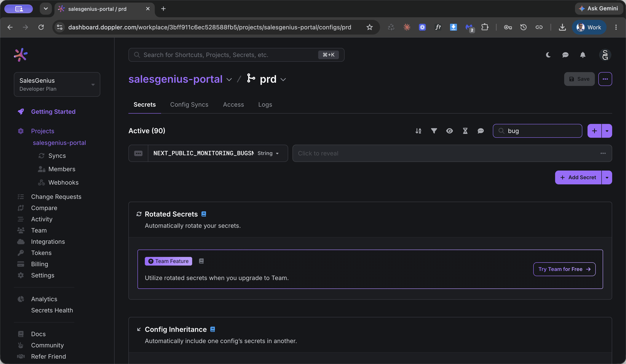
Task: Click the Team Feature badge
Action: tap(168, 261)
